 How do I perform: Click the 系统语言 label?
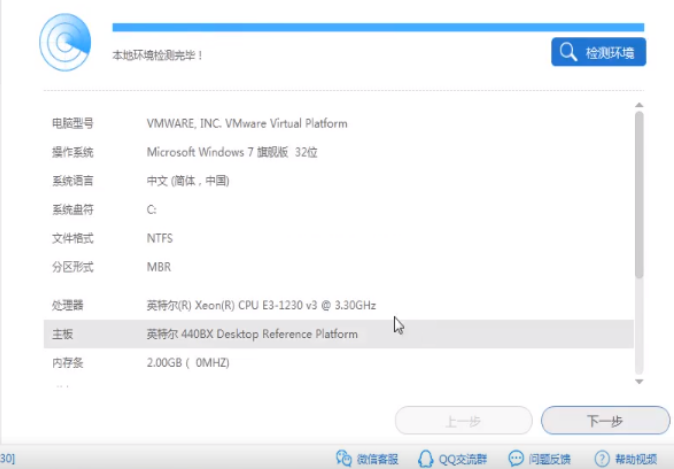73,181
